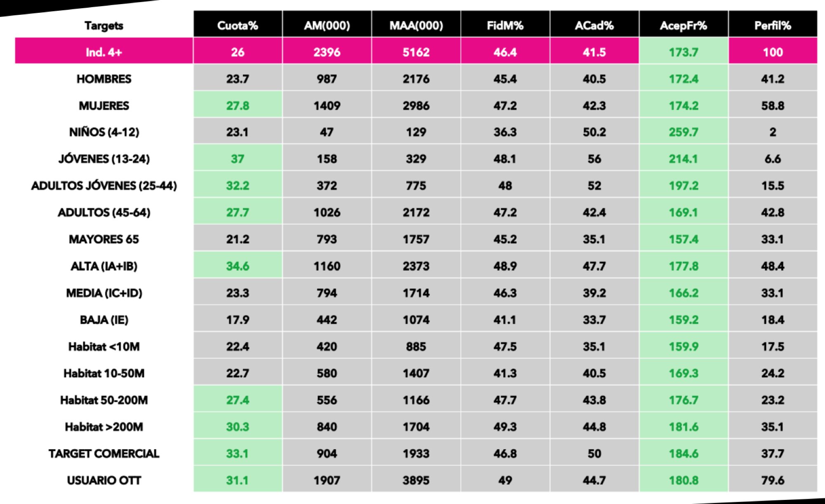Select the AcepFr% column header
The height and width of the screenshot is (504, 825).
pos(684,26)
